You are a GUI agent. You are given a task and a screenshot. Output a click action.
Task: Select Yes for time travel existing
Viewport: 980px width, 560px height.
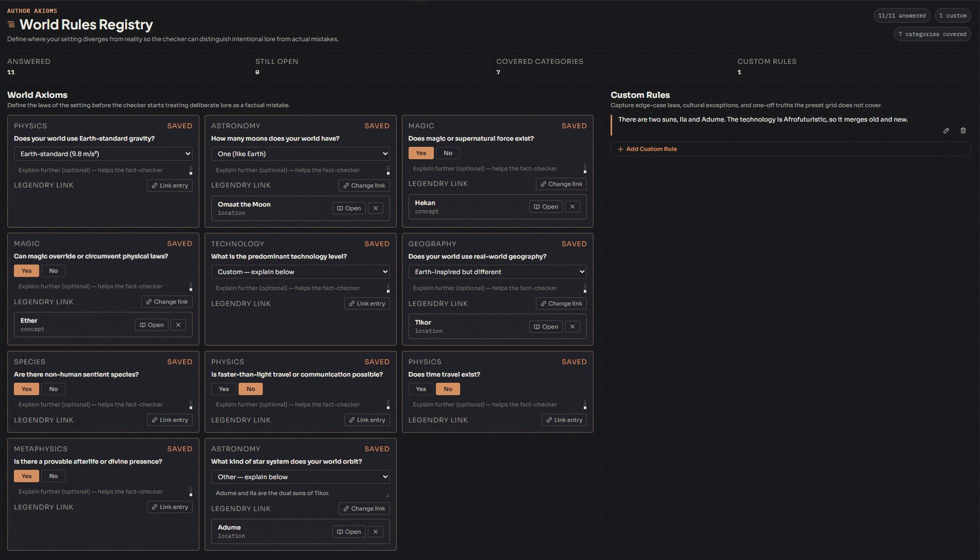pyautogui.click(x=421, y=389)
